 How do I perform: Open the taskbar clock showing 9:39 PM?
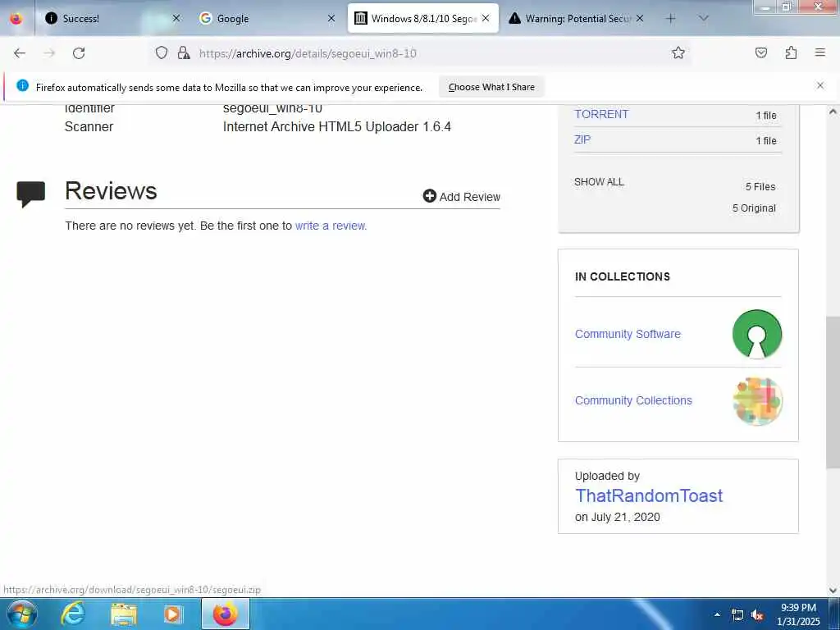(x=798, y=614)
